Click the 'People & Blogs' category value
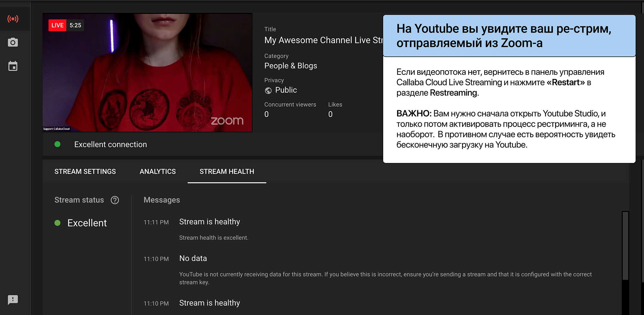 pyautogui.click(x=291, y=66)
